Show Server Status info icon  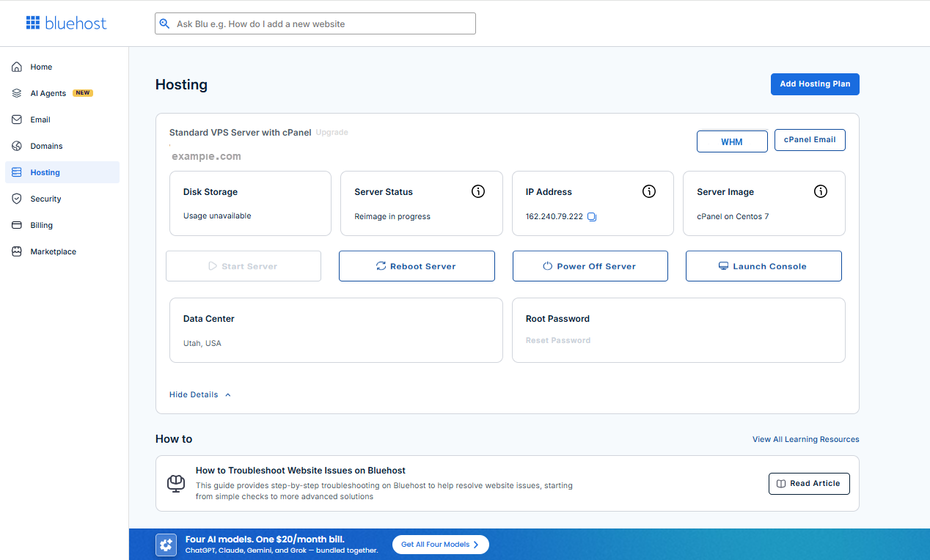tap(478, 191)
